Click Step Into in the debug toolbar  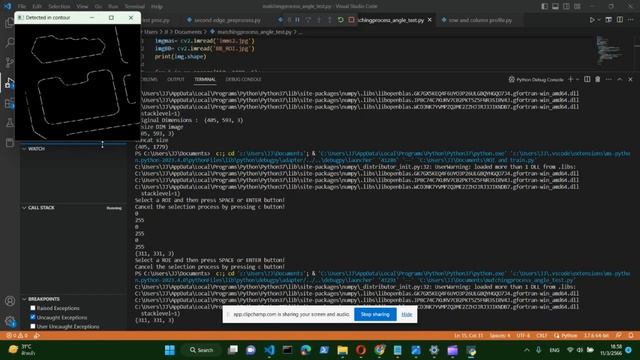319,20
